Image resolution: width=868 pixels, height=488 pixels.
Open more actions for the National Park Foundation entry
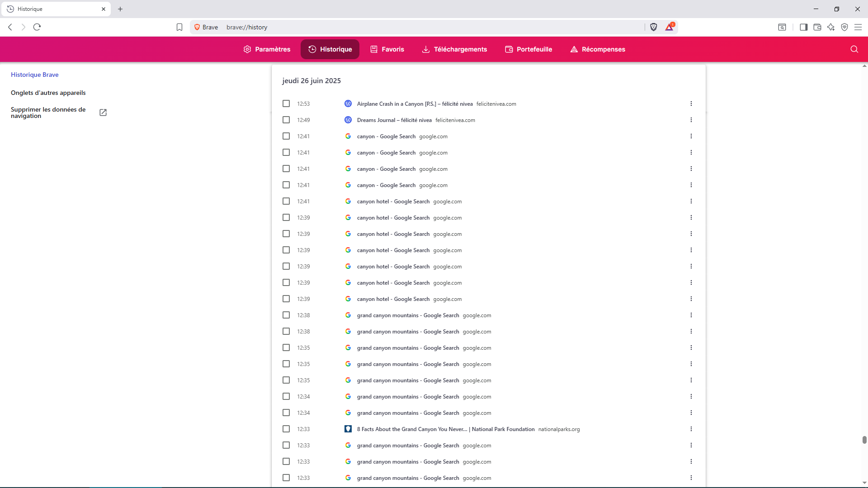691,429
